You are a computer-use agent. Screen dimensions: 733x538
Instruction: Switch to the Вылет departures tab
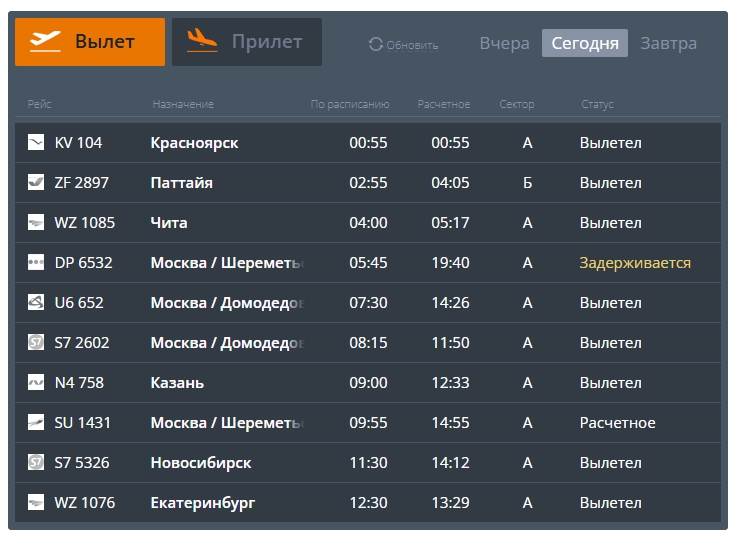pyautogui.click(x=90, y=42)
